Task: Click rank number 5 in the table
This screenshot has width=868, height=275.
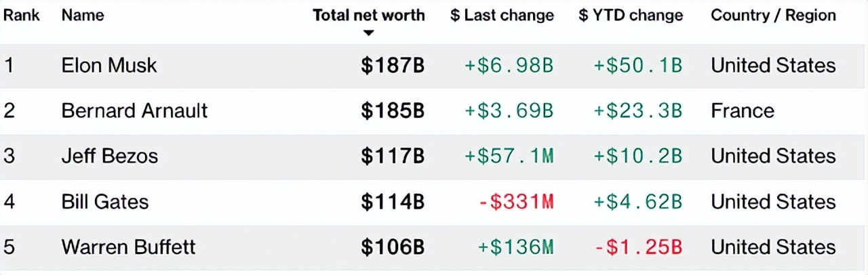Action: pos(9,247)
